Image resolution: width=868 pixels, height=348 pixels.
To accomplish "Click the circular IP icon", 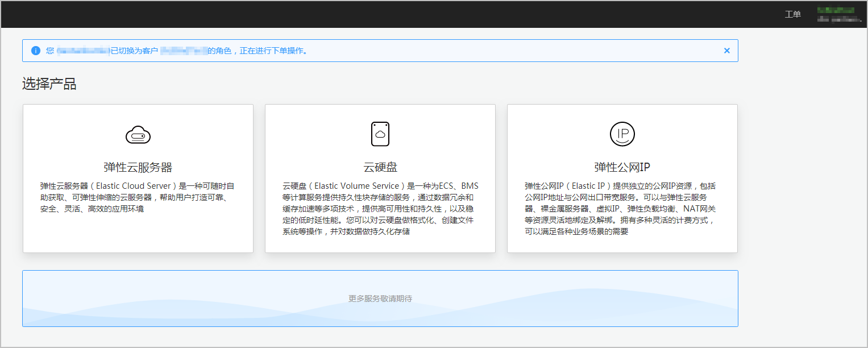I will click(622, 134).
